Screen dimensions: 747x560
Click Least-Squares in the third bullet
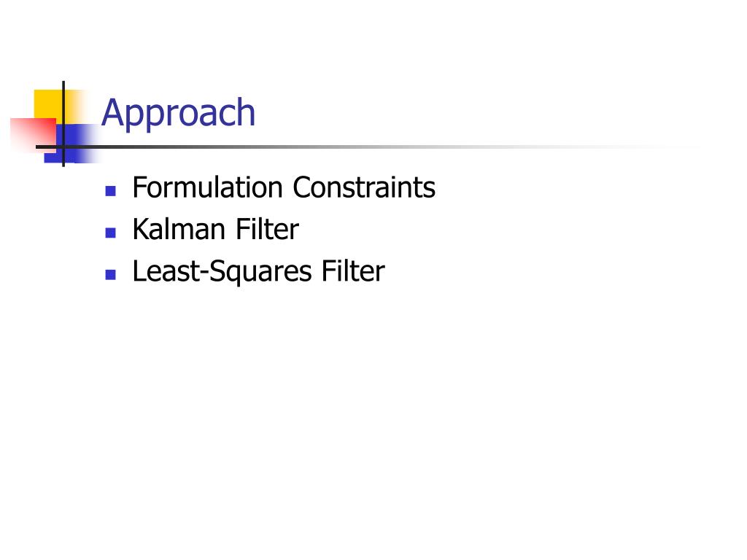(x=222, y=271)
